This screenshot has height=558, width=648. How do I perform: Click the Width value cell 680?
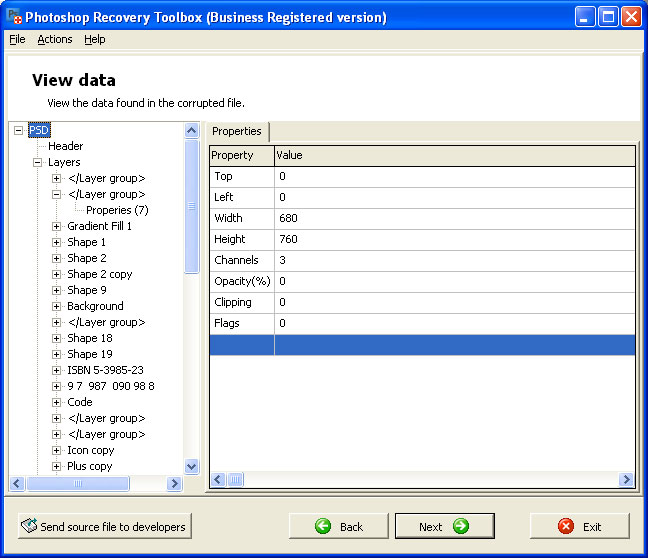[289, 218]
